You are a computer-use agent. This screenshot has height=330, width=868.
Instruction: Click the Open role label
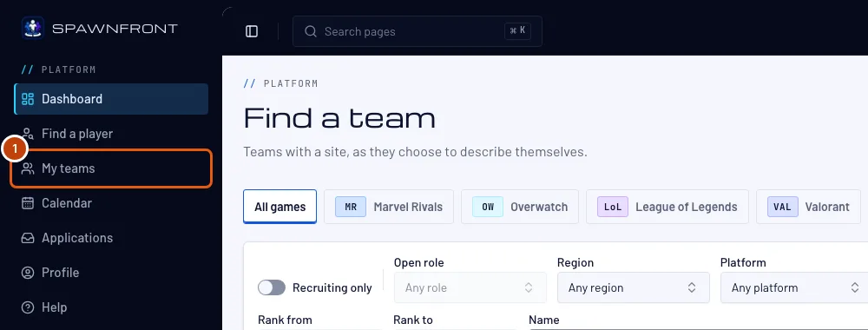point(418,262)
